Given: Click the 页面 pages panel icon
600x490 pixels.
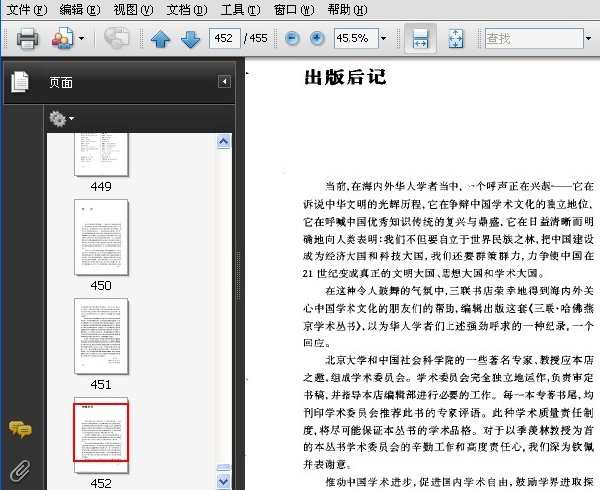Looking at the screenshot, I should click(x=20, y=82).
